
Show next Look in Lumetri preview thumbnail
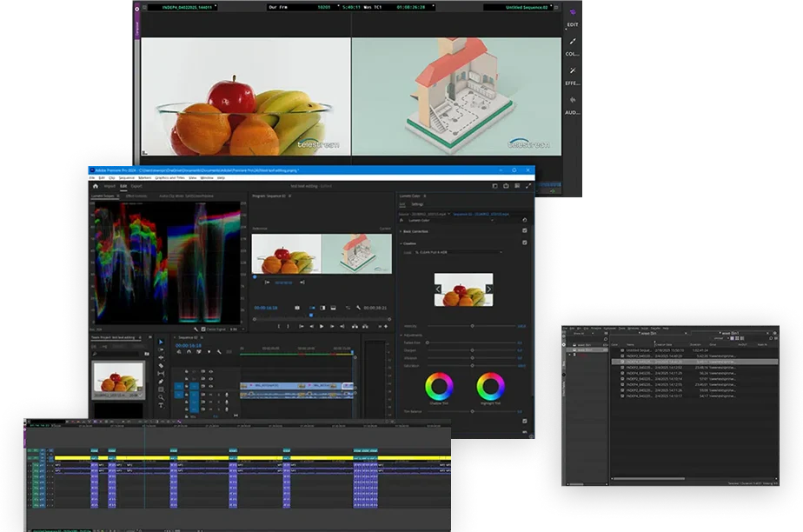pyautogui.click(x=488, y=289)
